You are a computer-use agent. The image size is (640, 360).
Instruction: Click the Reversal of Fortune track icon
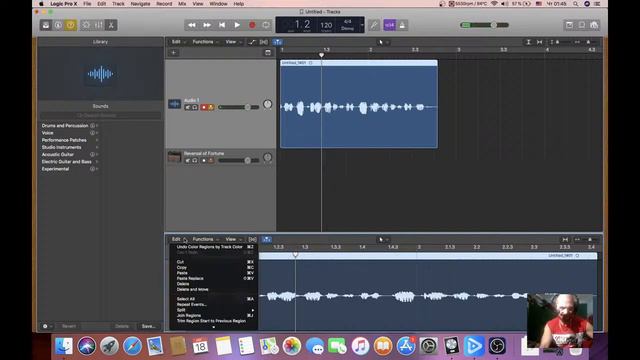tap(174, 157)
